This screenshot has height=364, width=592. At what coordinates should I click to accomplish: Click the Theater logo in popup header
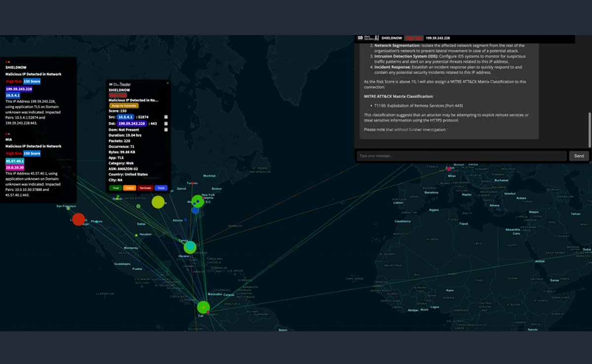120,84
